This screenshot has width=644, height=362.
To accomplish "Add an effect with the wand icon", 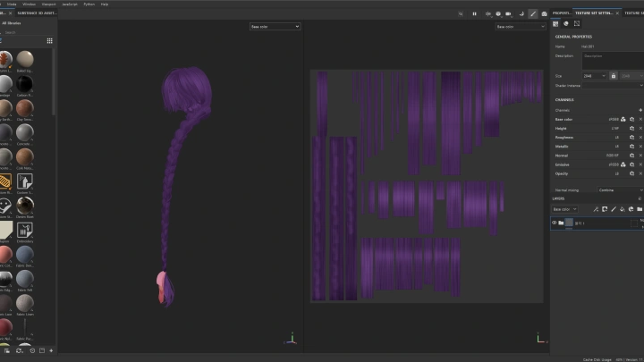I will [x=596, y=209].
